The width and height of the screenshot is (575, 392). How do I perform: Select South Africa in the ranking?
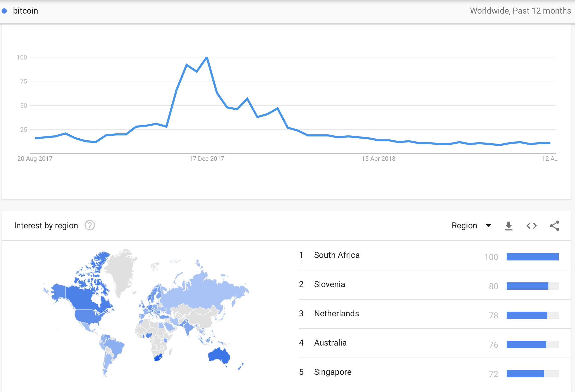click(429, 256)
